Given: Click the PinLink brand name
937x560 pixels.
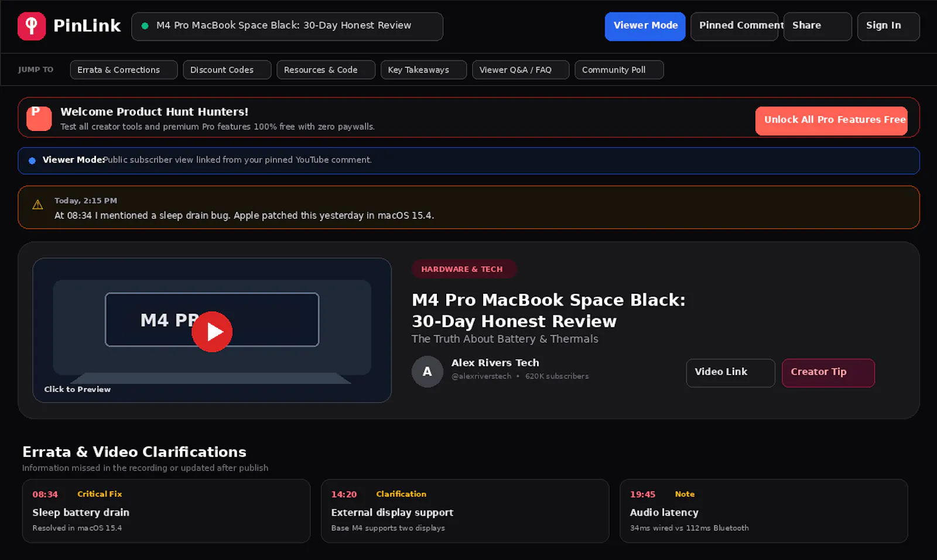Looking at the screenshot, I should tap(87, 26).
